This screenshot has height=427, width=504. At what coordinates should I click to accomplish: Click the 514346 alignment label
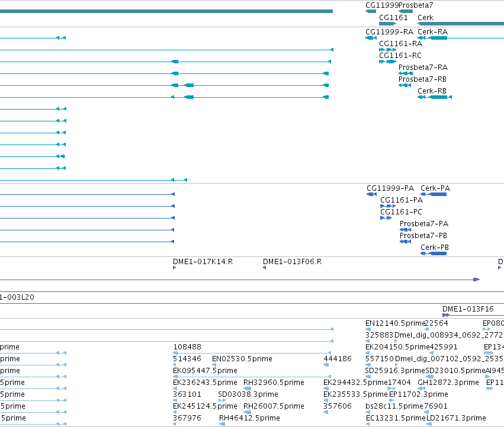(187, 359)
